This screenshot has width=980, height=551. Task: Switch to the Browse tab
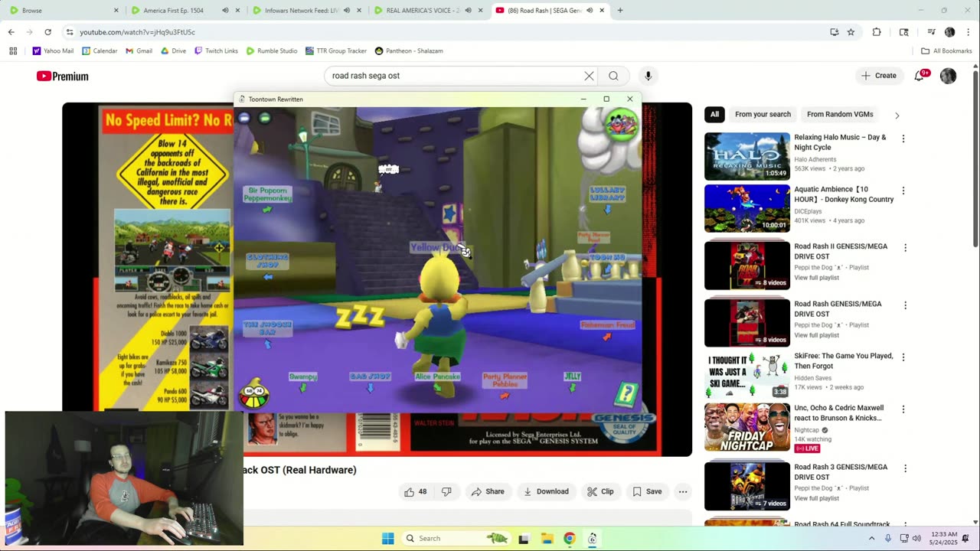pyautogui.click(x=64, y=11)
